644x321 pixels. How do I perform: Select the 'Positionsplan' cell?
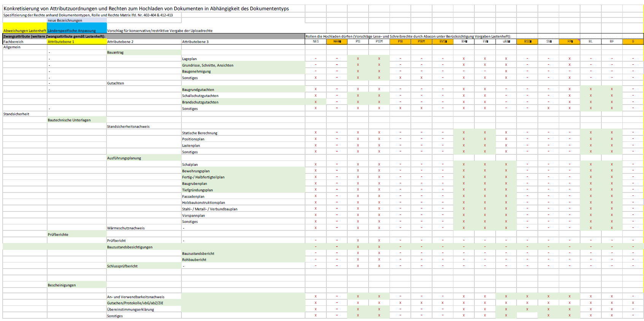[x=243, y=139]
